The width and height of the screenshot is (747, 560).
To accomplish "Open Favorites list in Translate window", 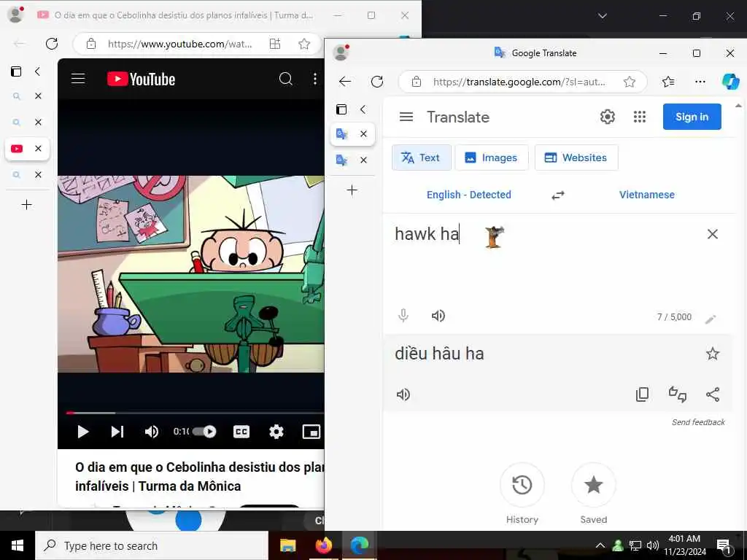I will point(668,82).
